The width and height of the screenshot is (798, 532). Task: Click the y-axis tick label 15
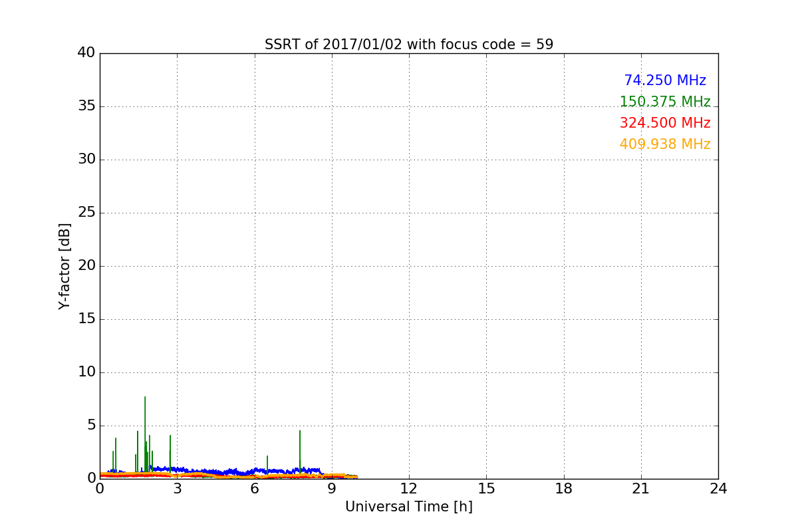(x=86, y=319)
